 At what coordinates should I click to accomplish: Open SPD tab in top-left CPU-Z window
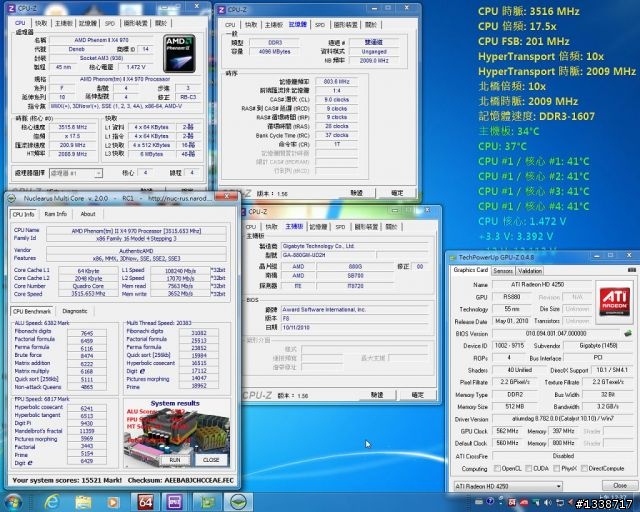[110, 24]
